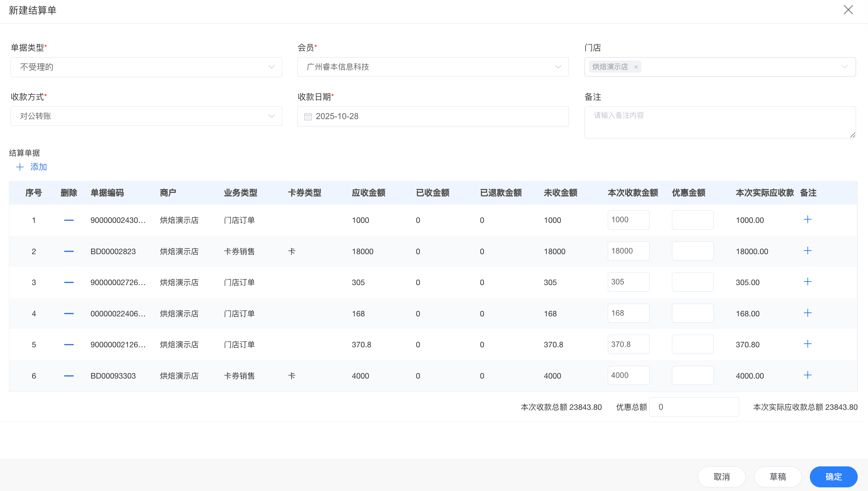Delete row 1 with the minus icon
Screen dimensions: 868x491
coord(69,220)
